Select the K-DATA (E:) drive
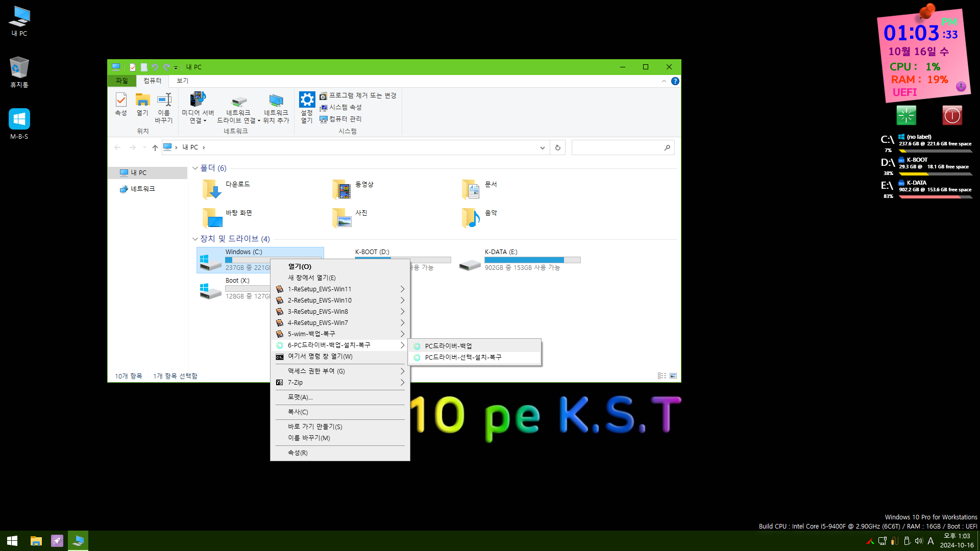The image size is (980, 551). [520, 260]
